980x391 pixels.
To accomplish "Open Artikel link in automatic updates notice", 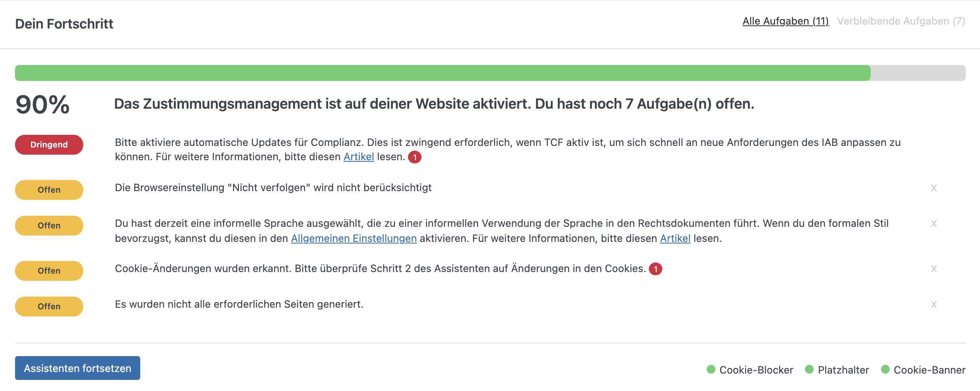I will 358,157.
